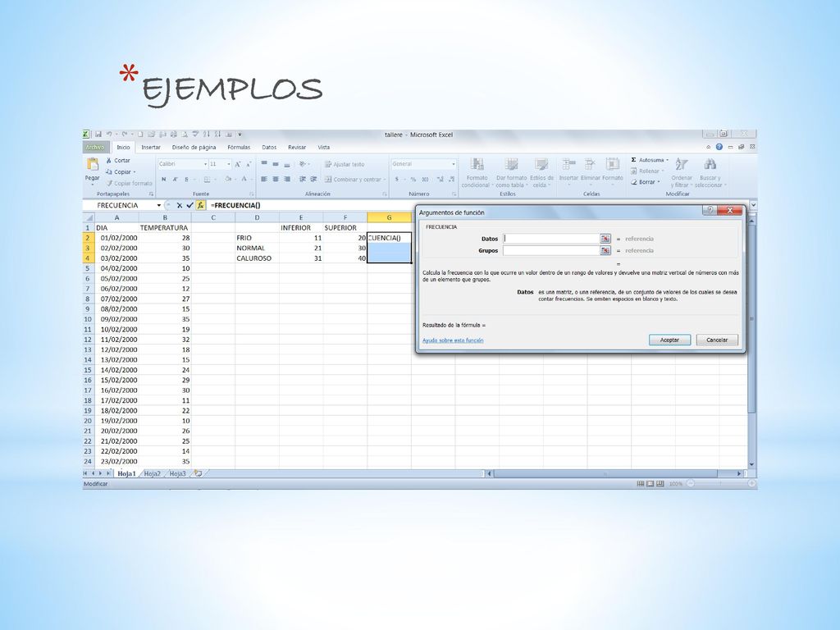Open Excel help question mark icon
The image size is (840, 630).
(719, 147)
